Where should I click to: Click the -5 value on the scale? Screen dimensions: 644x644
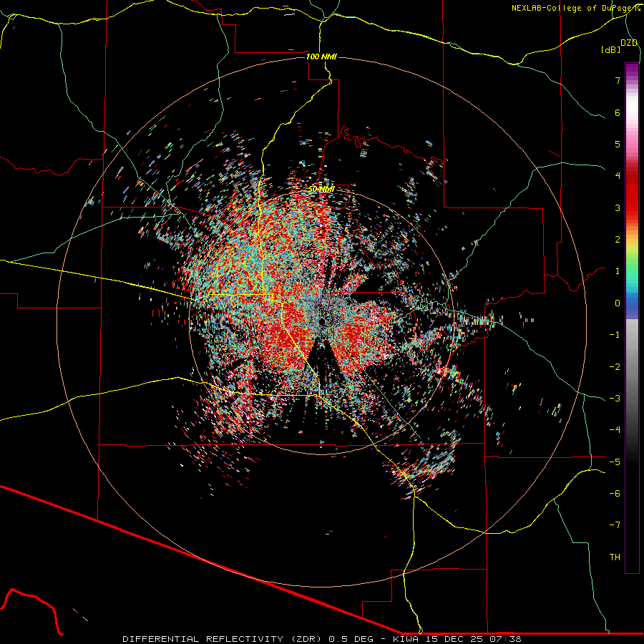pos(615,462)
